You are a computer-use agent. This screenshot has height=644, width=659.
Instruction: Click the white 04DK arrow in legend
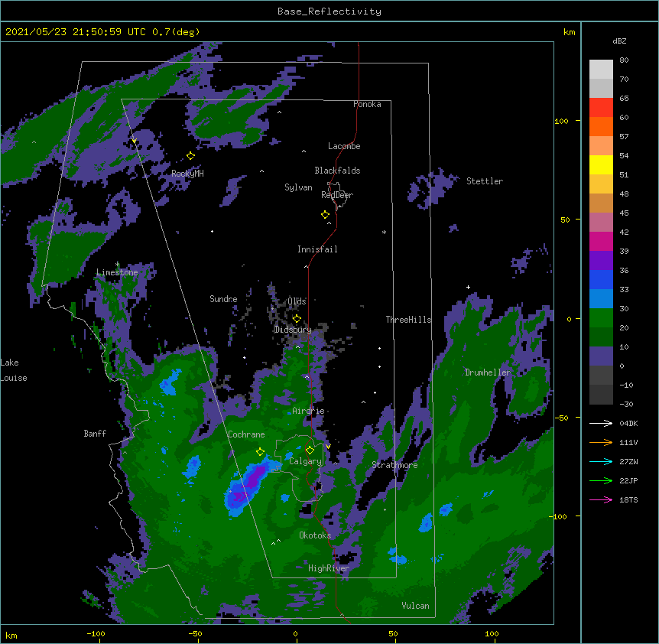coord(601,423)
